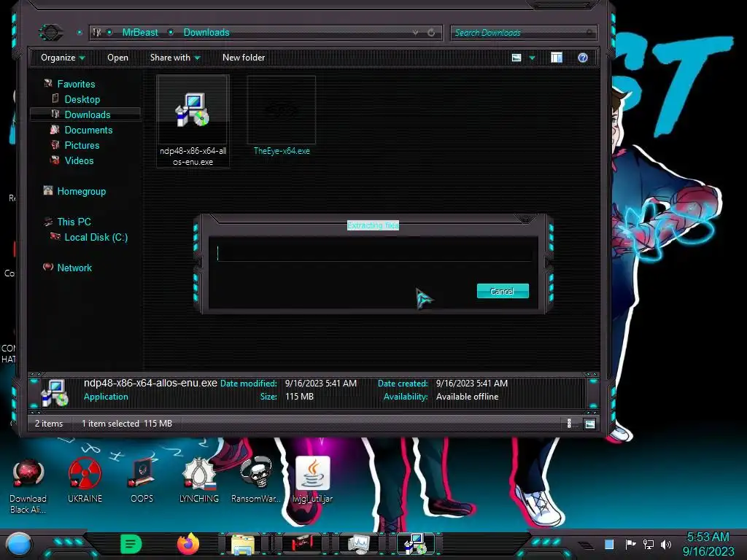747x560 pixels.
Task: Open Documents in the navigation pane
Action: click(88, 130)
